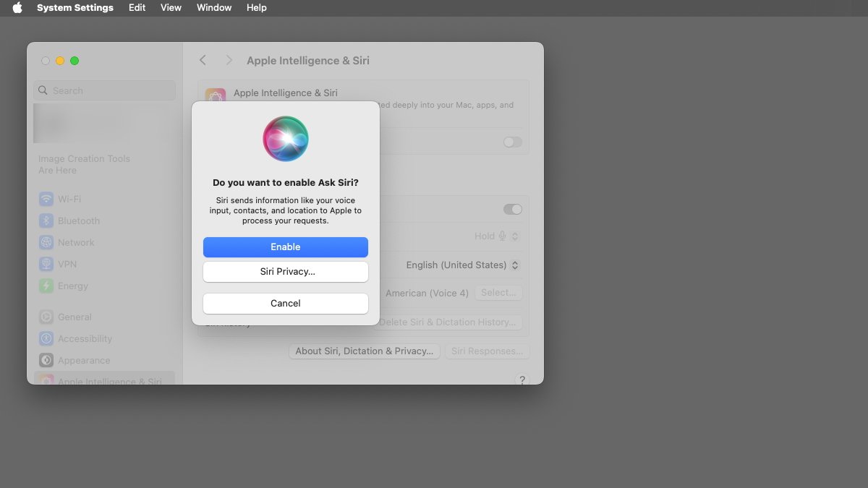The width and height of the screenshot is (868, 488).
Task: Open Wi-Fi settings label
Action: [69, 199]
